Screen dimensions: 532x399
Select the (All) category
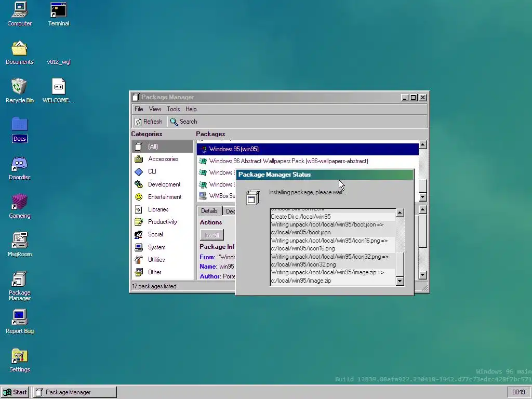point(162,147)
